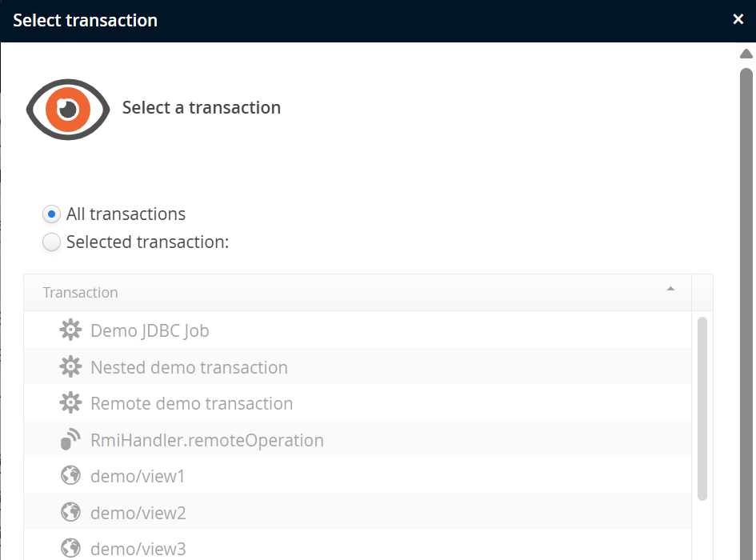756x560 pixels.
Task: Click gear icon beside Nested demo transaction
Action: click(x=70, y=367)
